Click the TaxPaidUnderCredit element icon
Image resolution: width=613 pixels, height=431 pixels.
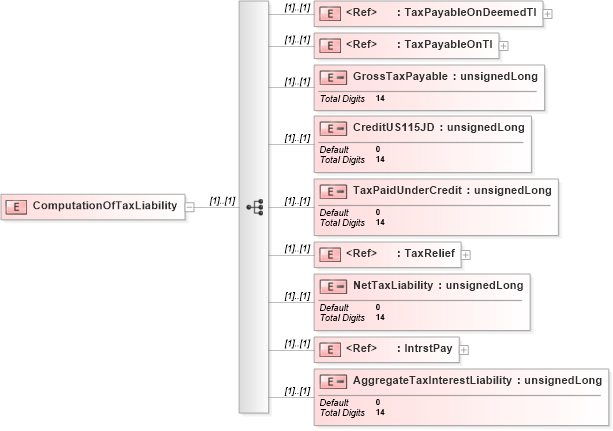[334, 191]
